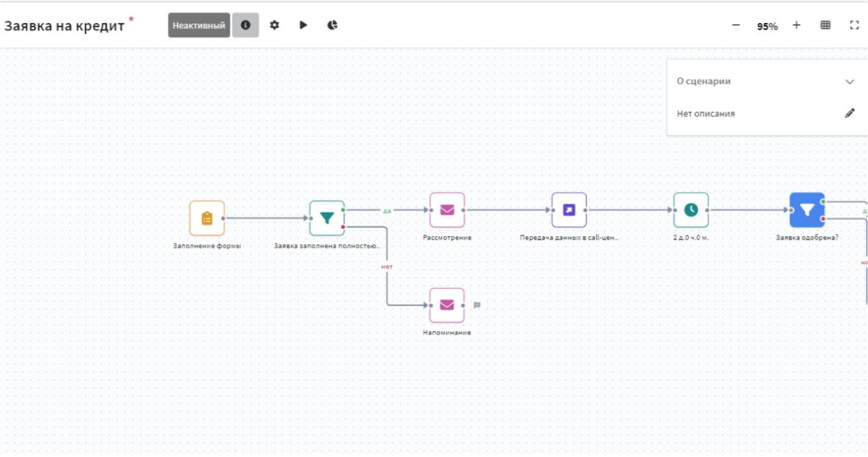Zoom out with the minus button
Image resolution: width=868 pixels, height=457 pixels.
[x=736, y=25]
